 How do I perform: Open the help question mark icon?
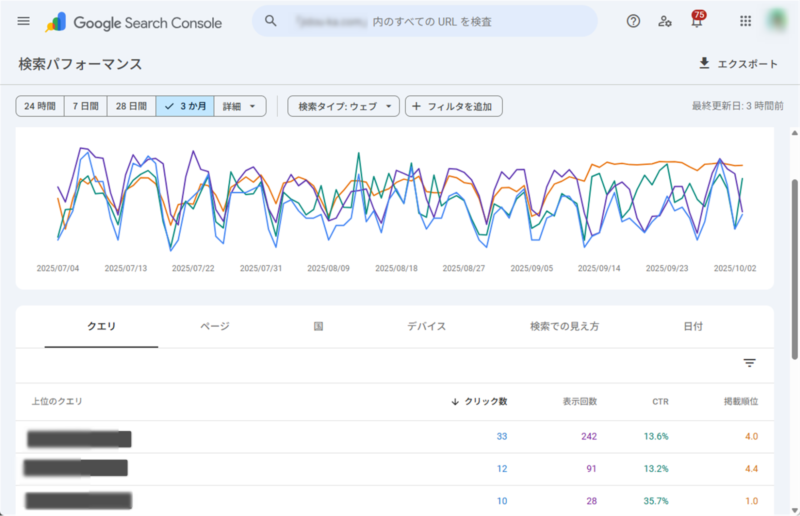tap(633, 21)
